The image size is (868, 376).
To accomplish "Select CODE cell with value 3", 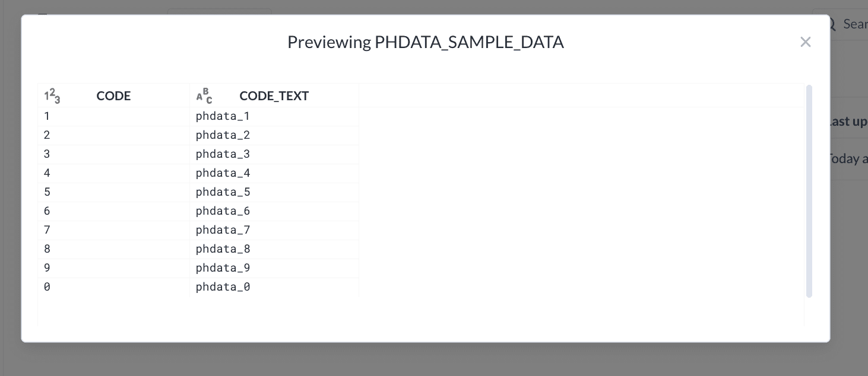I will point(47,154).
